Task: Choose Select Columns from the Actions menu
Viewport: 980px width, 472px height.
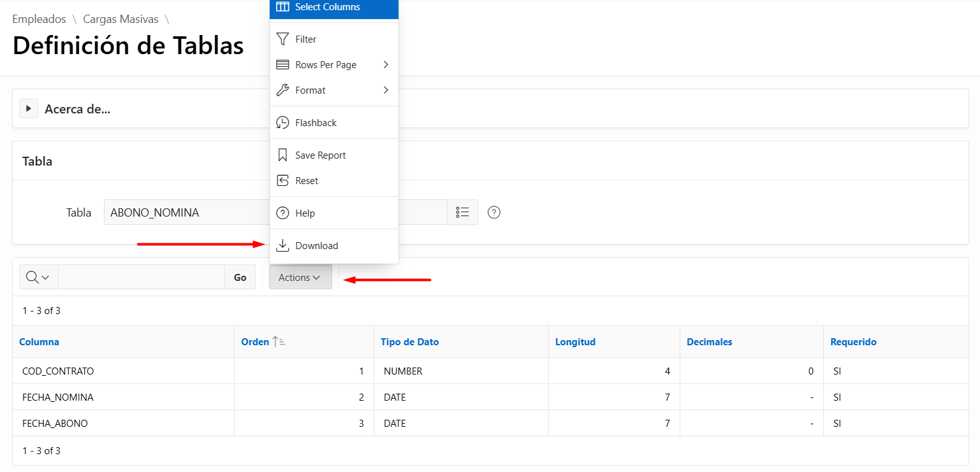Action: pos(327,7)
